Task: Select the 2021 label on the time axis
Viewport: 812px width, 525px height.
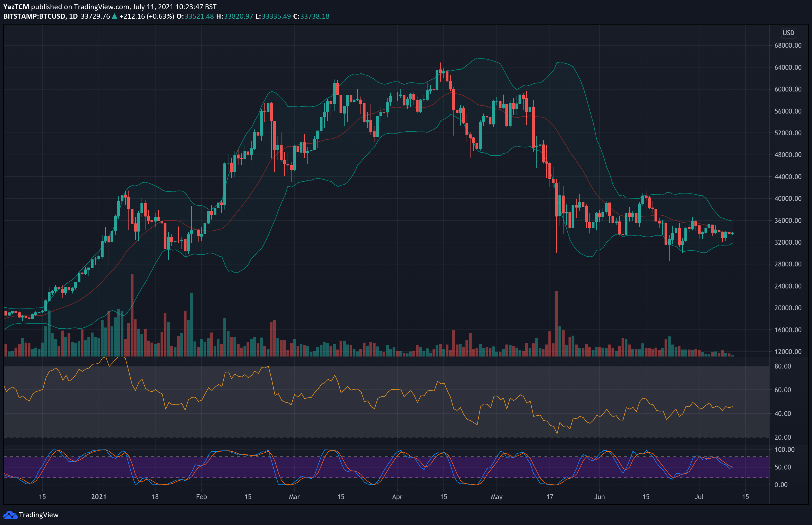Action: point(99,497)
